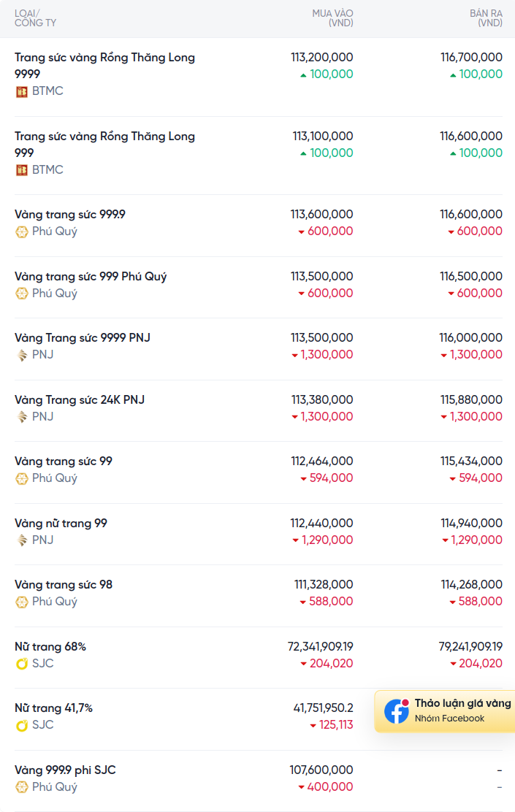Click the buy price 113,600,000 for Vàng trang sức 999.9
The image size is (515, 812).
pyautogui.click(x=321, y=215)
